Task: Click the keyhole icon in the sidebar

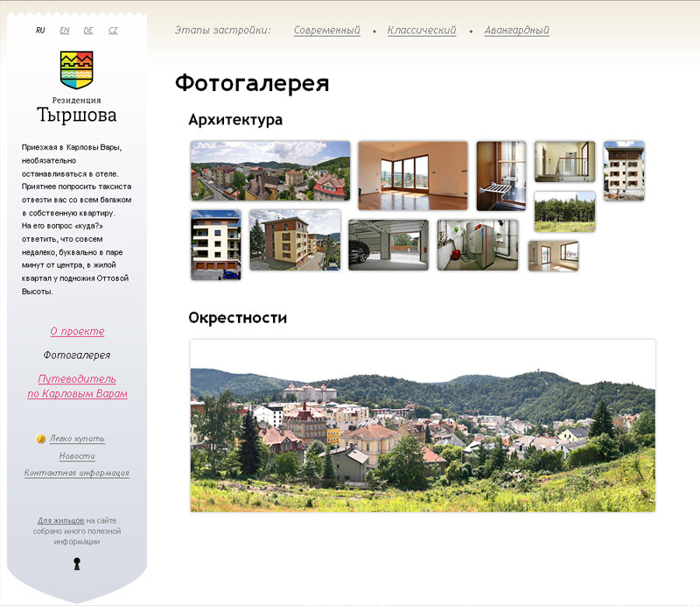Action: click(77, 563)
